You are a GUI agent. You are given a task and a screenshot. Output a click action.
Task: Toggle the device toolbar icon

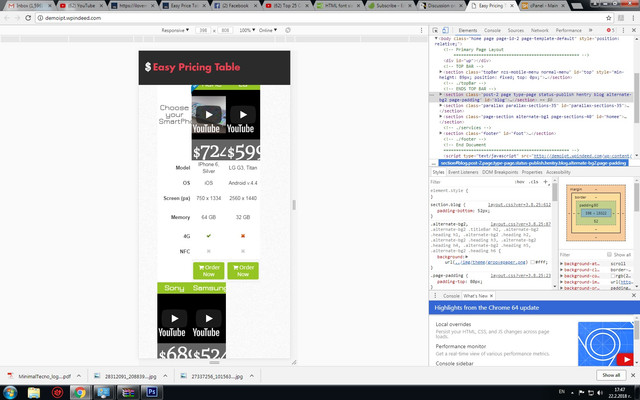(445, 30)
